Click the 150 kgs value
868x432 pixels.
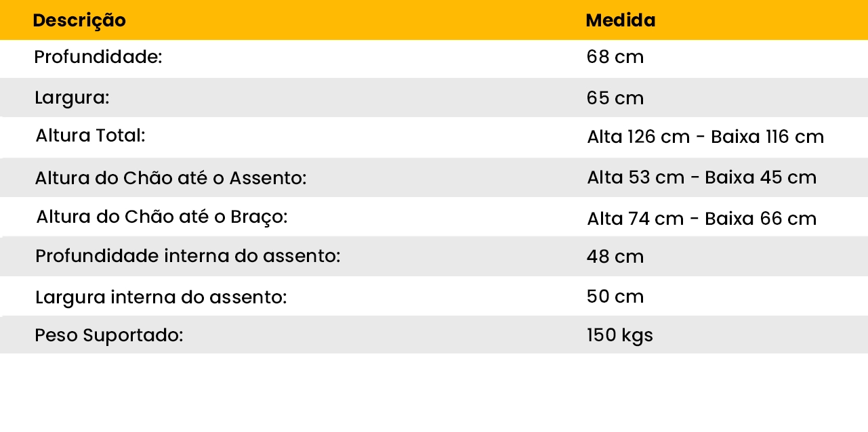click(x=619, y=335)
